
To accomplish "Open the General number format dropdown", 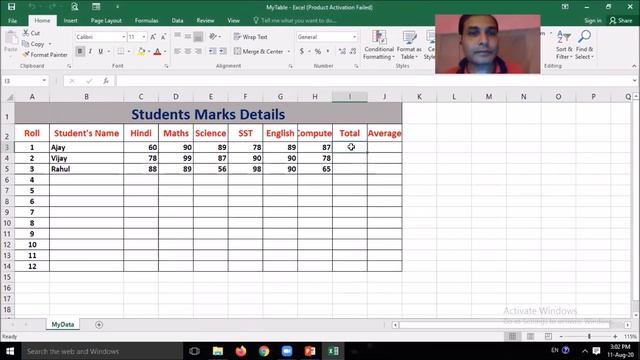I will 354,37.
